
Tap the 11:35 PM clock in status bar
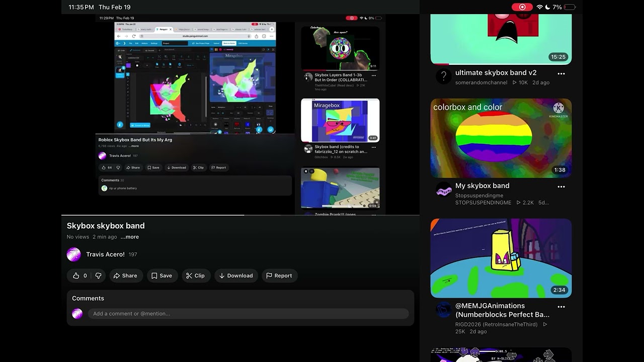click(81, 7)
